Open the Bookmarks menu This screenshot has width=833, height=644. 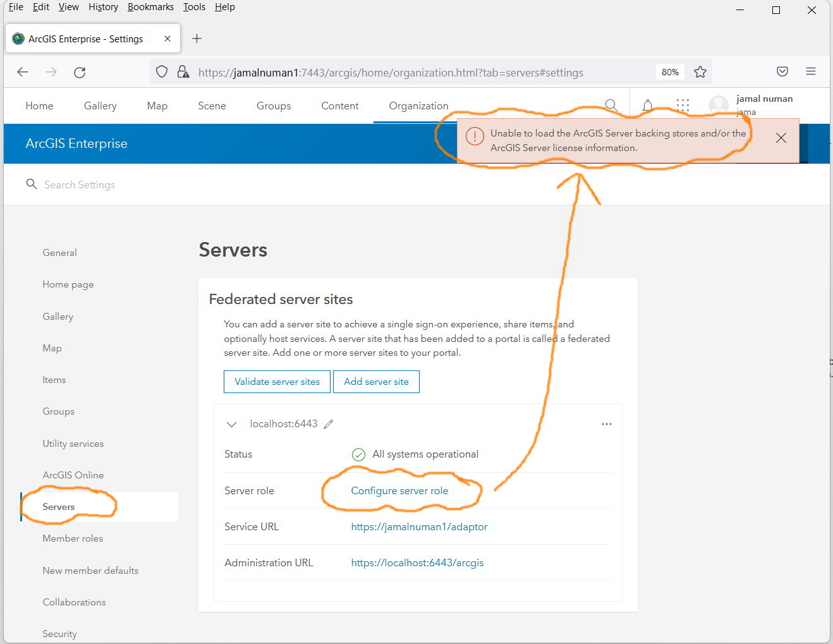[x=150, y=7]
